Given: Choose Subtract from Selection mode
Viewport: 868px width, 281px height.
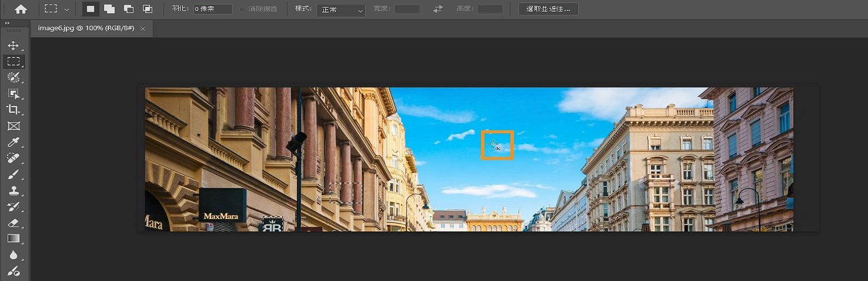Looking at the screenshot, I should [128, 9].
